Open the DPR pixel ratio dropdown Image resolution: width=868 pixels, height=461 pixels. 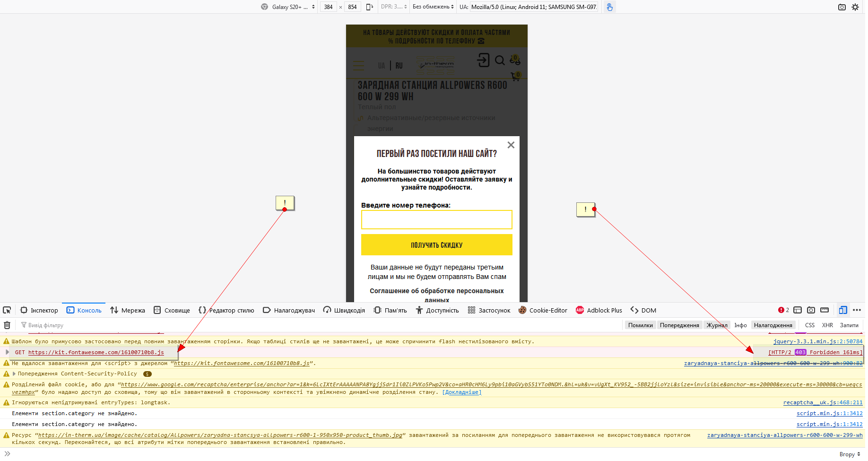click(394, 7)
